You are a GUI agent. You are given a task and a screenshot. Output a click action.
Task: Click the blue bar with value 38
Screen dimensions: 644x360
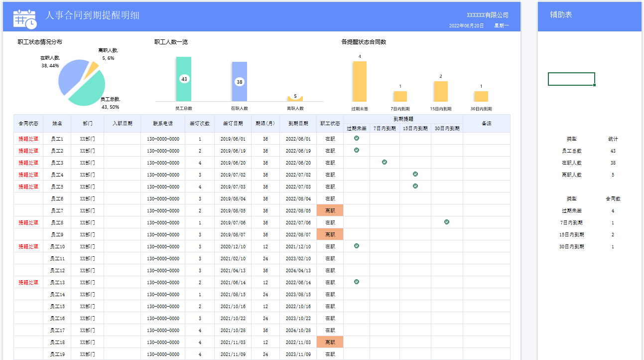(x=239, y=82)
